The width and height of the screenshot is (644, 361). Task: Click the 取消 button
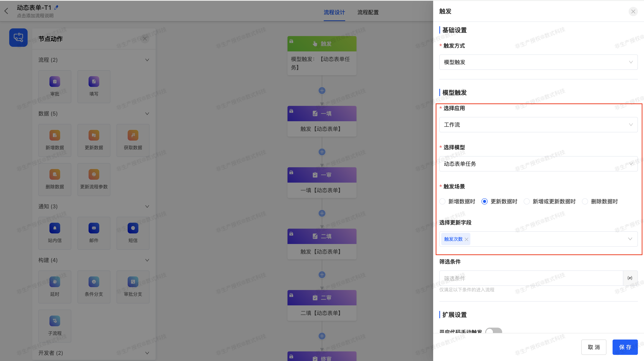click(594, 347)
